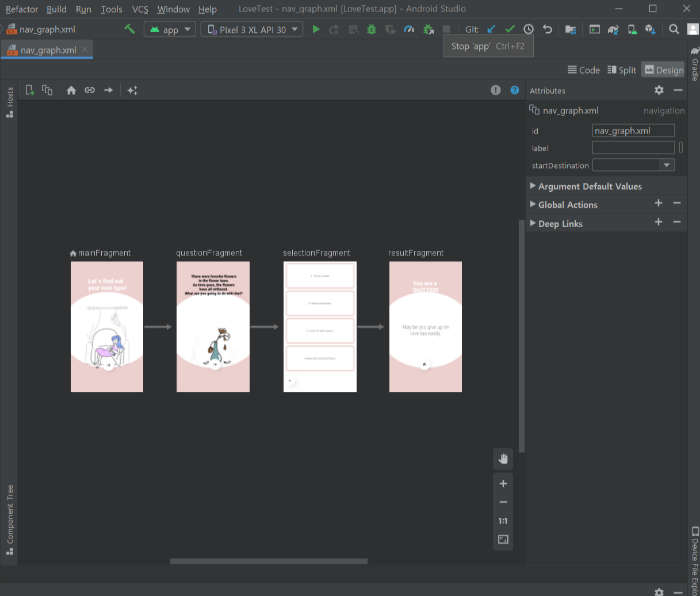Open the Window menu
This screenshot has height=596, width=700.
coord(173,9)
